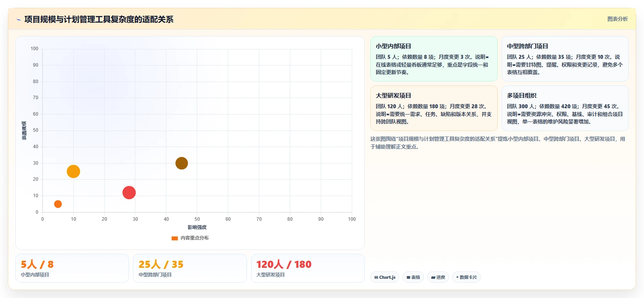
Task: Click the y-axis tick label 90
Action: (x=36, y=65)
